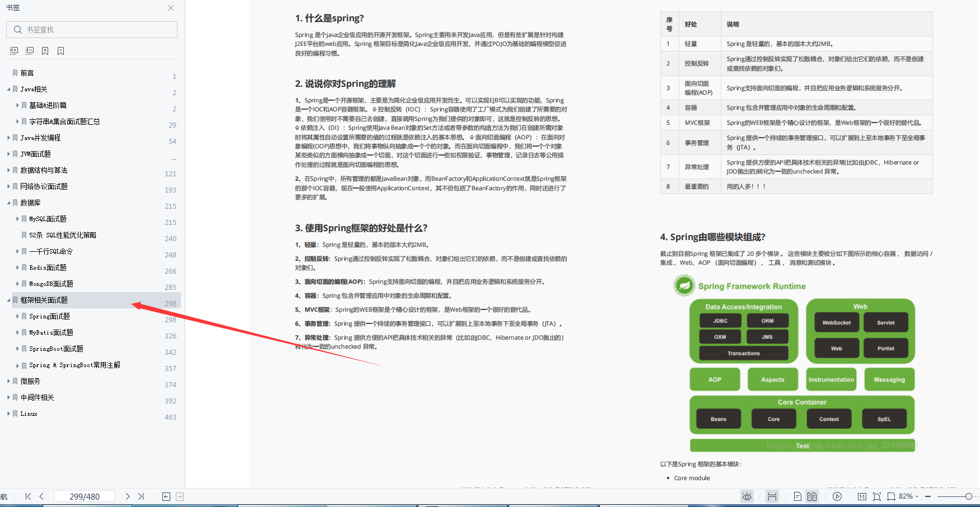Image resolution: width=980 pixels, height=507 pixels.
Task: Select the 框架相关面试题 bookmark
Action: tap(44, 300)
